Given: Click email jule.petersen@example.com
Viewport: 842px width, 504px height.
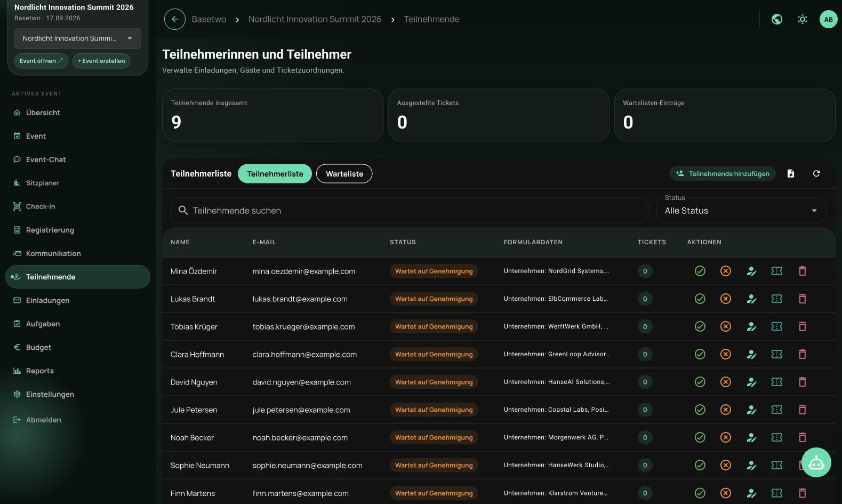Looking at the screenshot, I should click(301, 410).
